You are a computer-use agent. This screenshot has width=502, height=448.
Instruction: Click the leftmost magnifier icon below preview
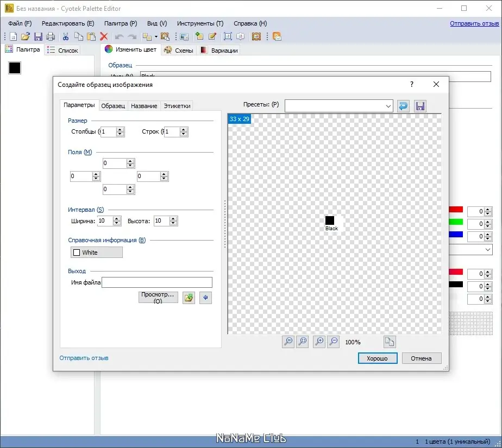[288, 342]
